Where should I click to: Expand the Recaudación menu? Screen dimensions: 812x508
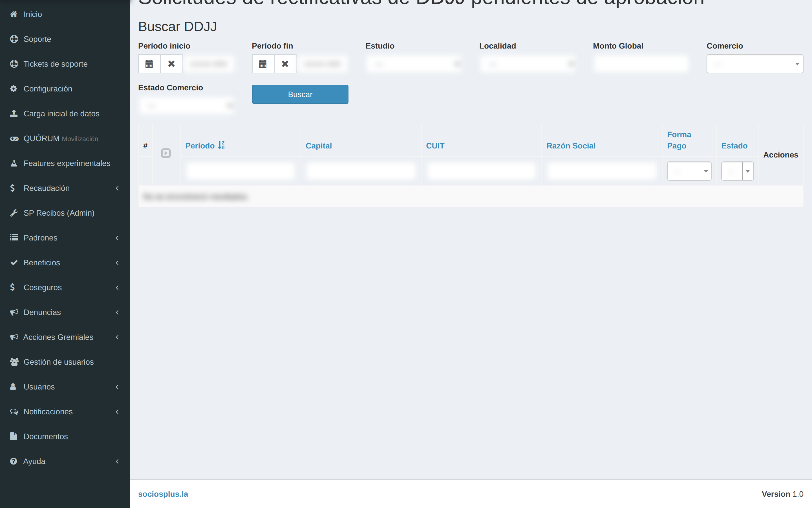coord(65,188)
